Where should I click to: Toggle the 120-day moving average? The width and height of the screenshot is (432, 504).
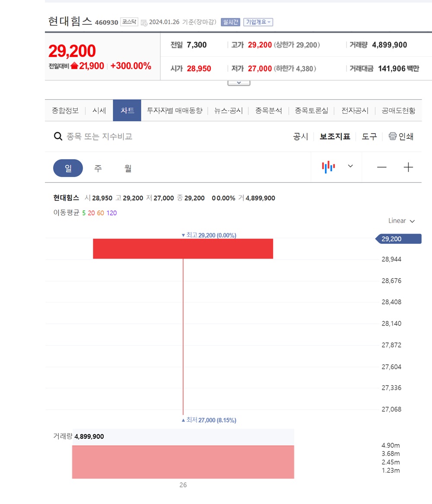click(x=111, y=213)
